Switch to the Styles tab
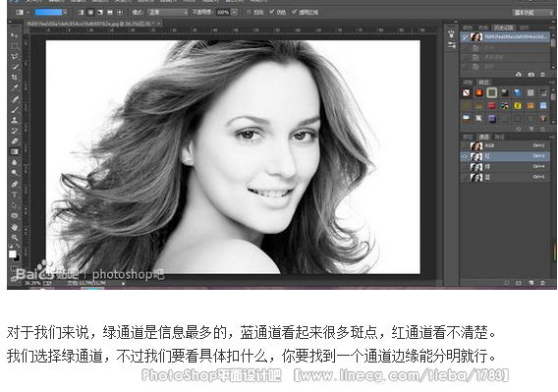This screenshot has height=392, width=558. (483, 83)
